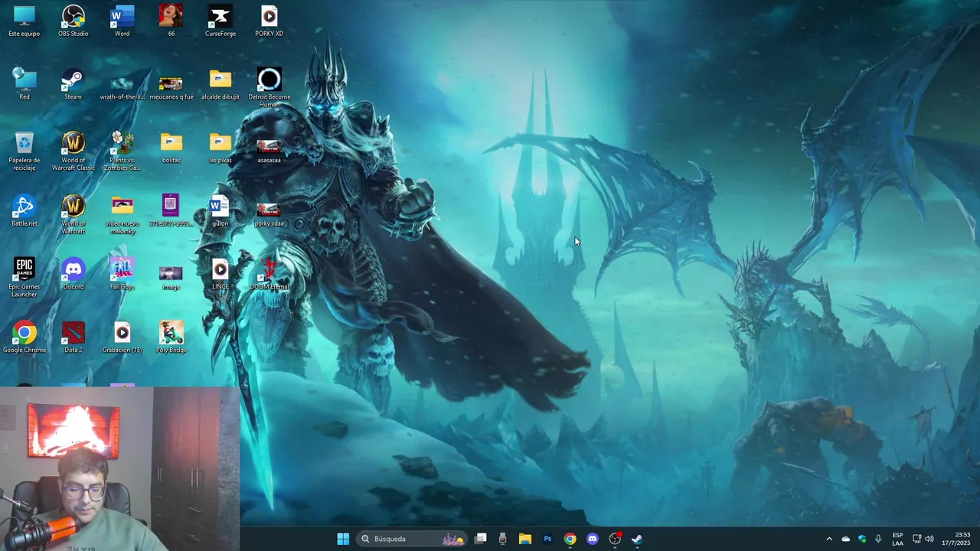Select the LINCE video file
This screenshot has height=551, width=980.
coord(220,274)
